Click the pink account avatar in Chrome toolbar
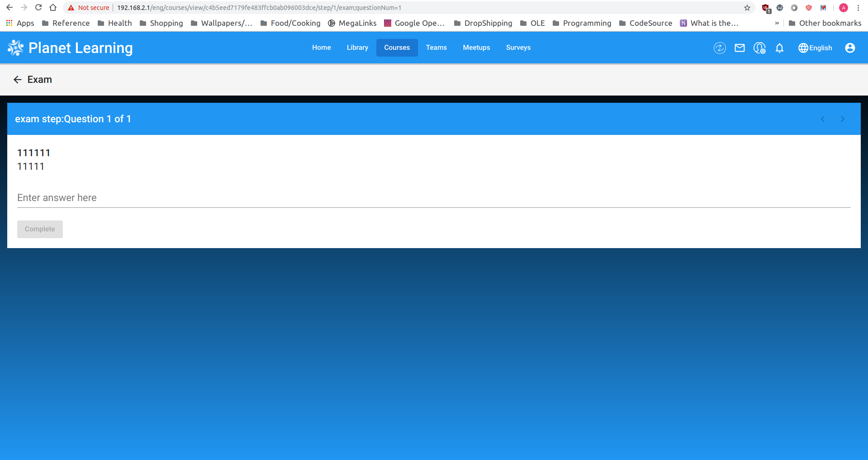Screen dimensions: 868x460 [x=843, y=8]
